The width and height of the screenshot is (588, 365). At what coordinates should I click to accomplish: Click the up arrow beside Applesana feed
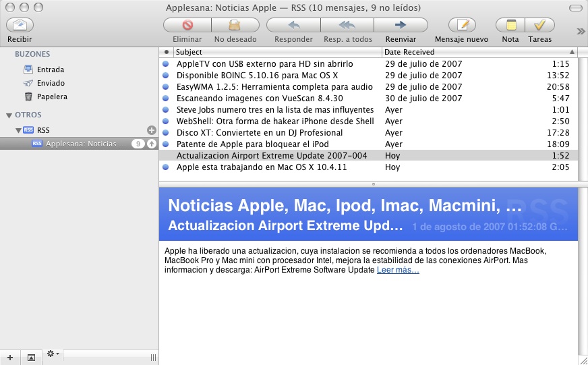coord(152,144)
